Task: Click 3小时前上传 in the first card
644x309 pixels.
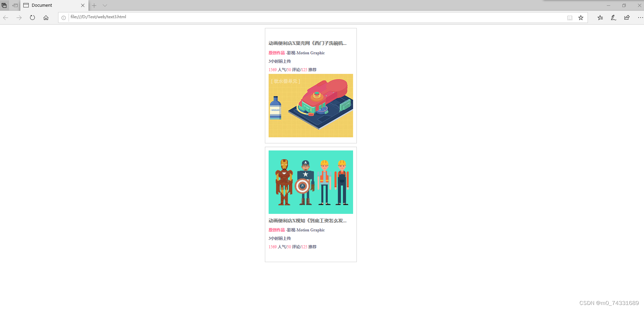Action: click(x=280, y=61)
